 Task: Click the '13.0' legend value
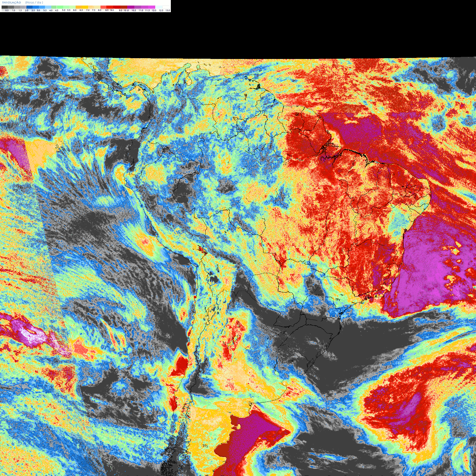(x=168, y=10)
